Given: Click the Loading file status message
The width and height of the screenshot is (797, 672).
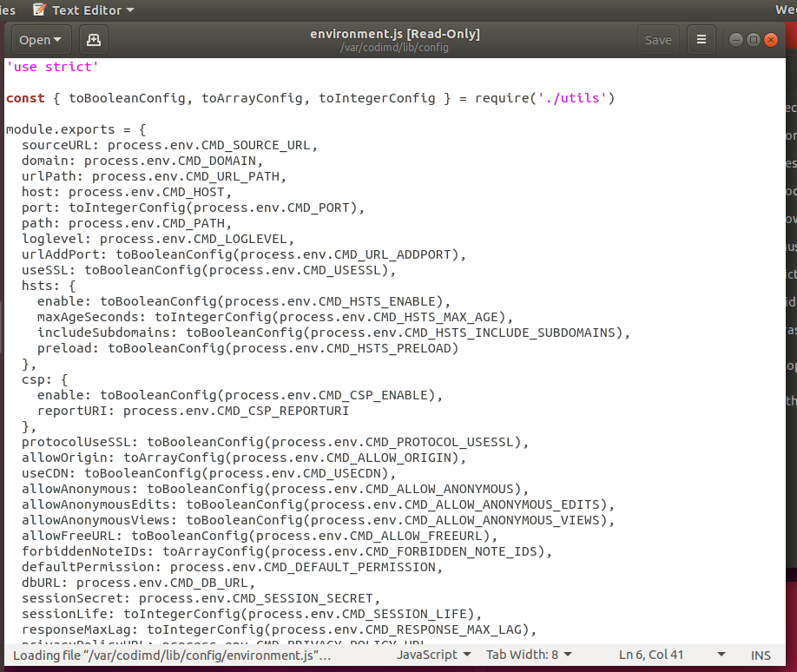Looking at the screenshot, I should [172, 656].
